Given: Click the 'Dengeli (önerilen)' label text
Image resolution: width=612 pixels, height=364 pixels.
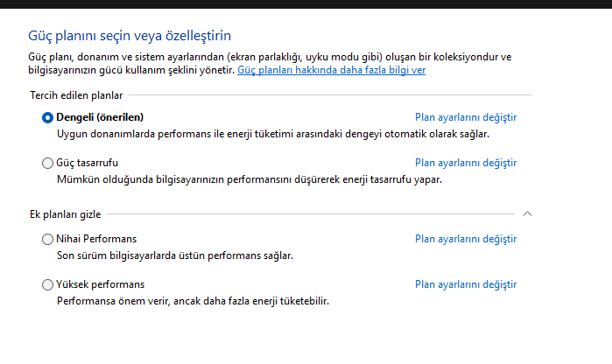Looking at the screenshot, I should pyautogui.click(x=100, y=117).
